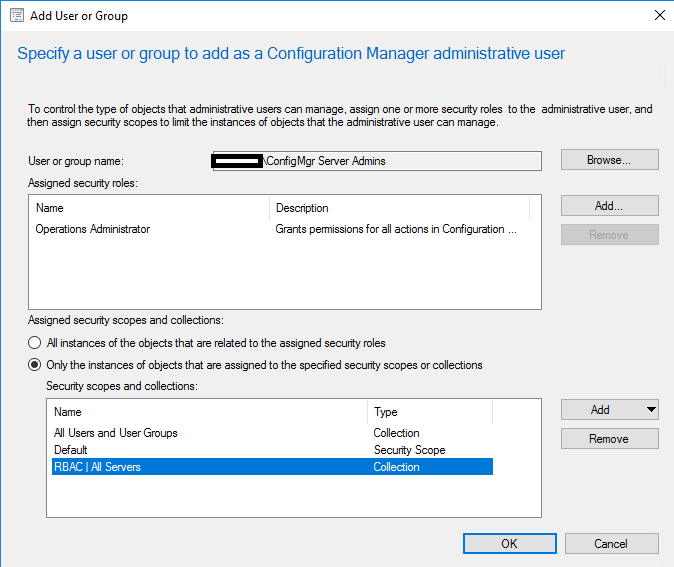Screen dimensions: 674x567
Task: Click Collection type cell for All Users row
Action: 396,433
